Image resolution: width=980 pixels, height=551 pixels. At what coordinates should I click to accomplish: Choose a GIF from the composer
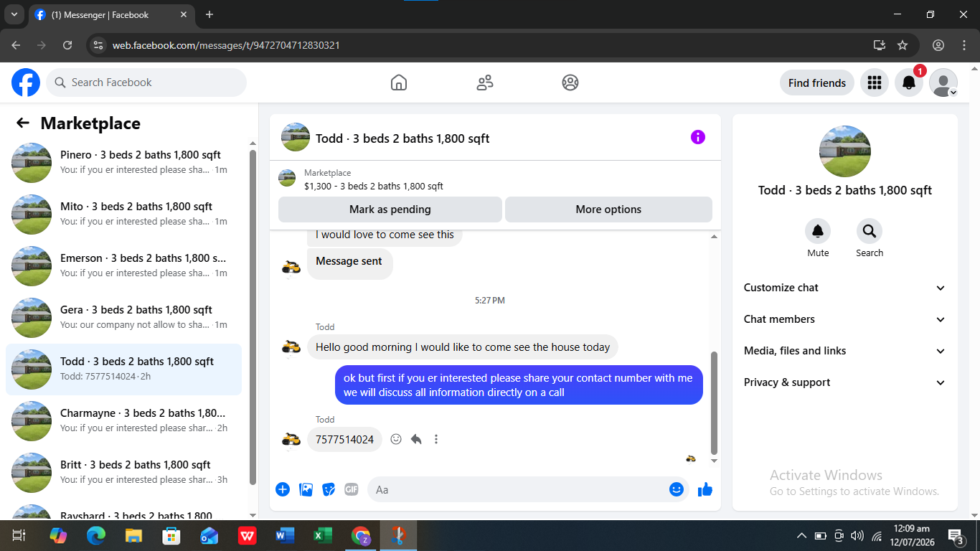[351, 489]
